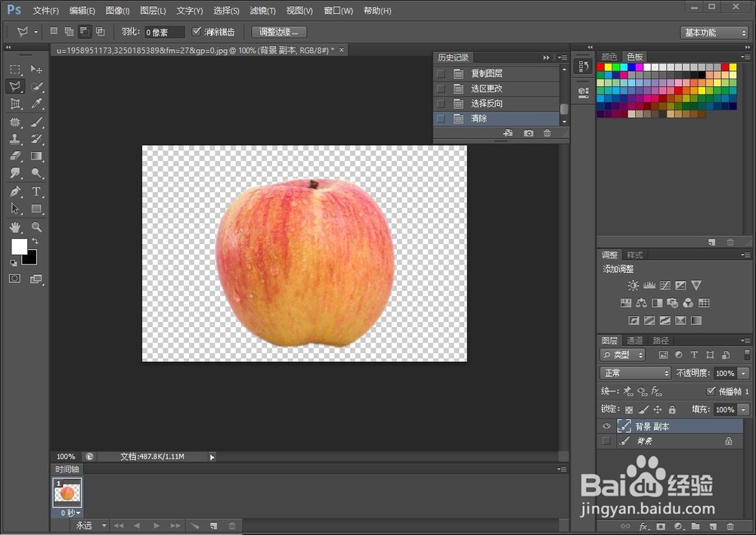
Task: Select the Clone Stamp tool
Action: coord(15,139)
